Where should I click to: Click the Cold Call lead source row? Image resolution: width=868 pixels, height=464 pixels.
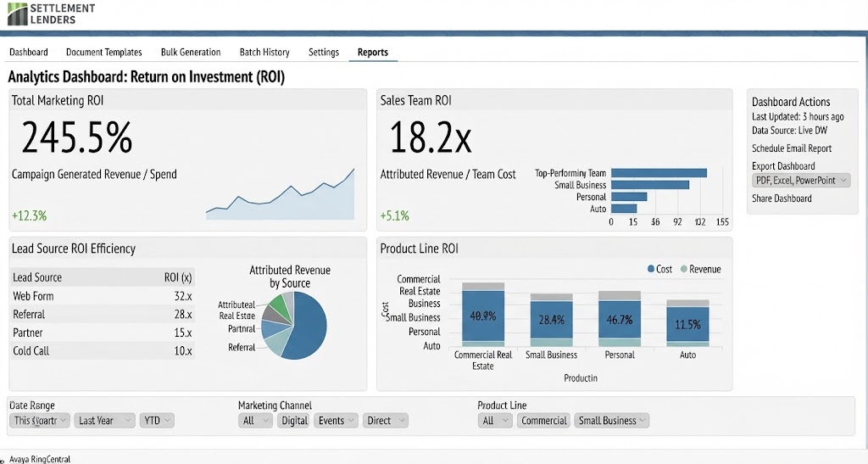click(103, 351)
